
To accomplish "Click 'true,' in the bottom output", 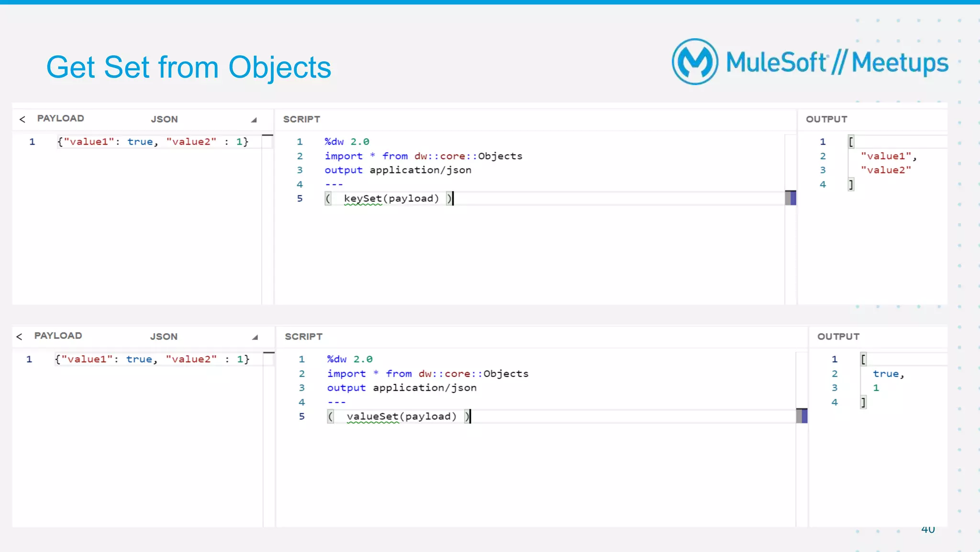I will (889, 374).
